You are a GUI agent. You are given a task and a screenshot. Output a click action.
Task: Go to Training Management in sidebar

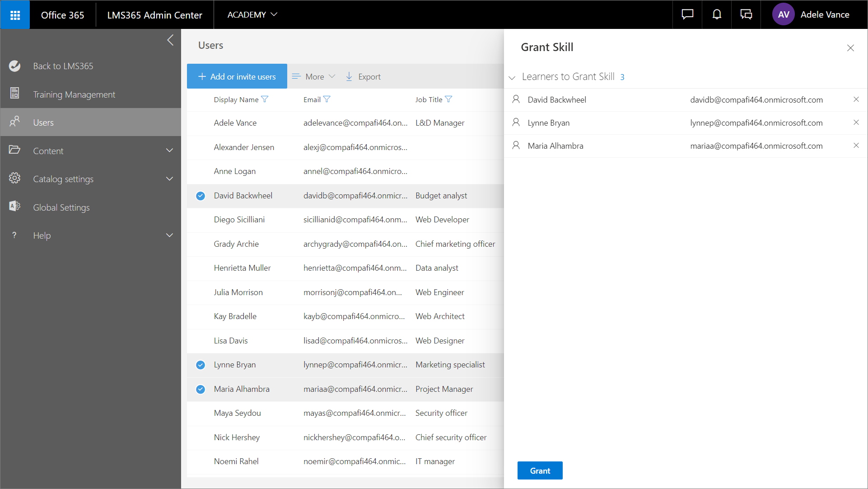click(74, 94)
